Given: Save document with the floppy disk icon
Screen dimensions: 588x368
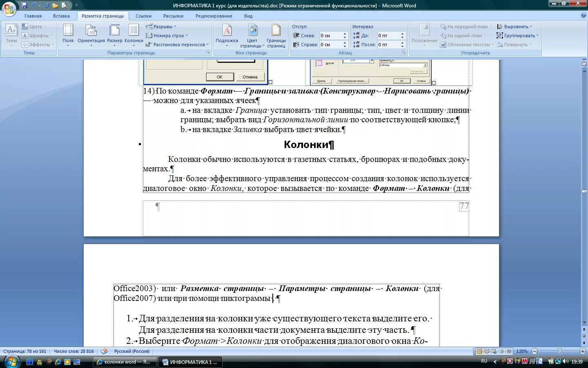Looking at the screenshot, I should [24, 5].
